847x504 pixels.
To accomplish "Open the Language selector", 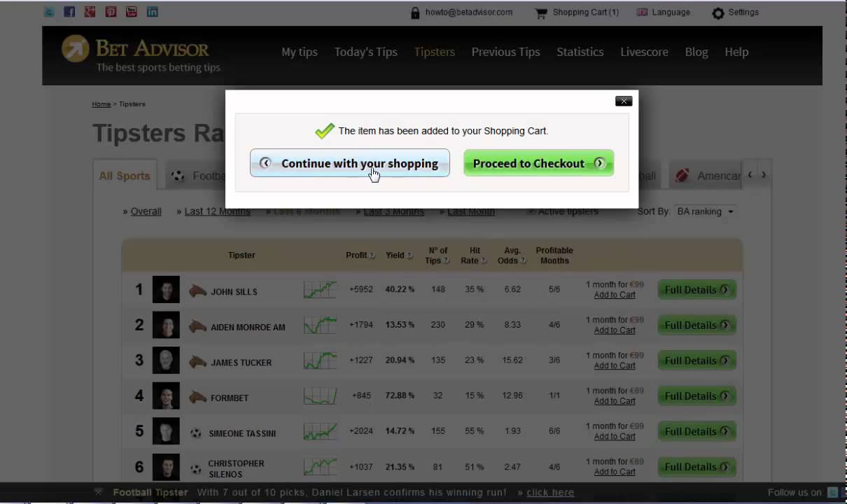I will tap(671, 13).
